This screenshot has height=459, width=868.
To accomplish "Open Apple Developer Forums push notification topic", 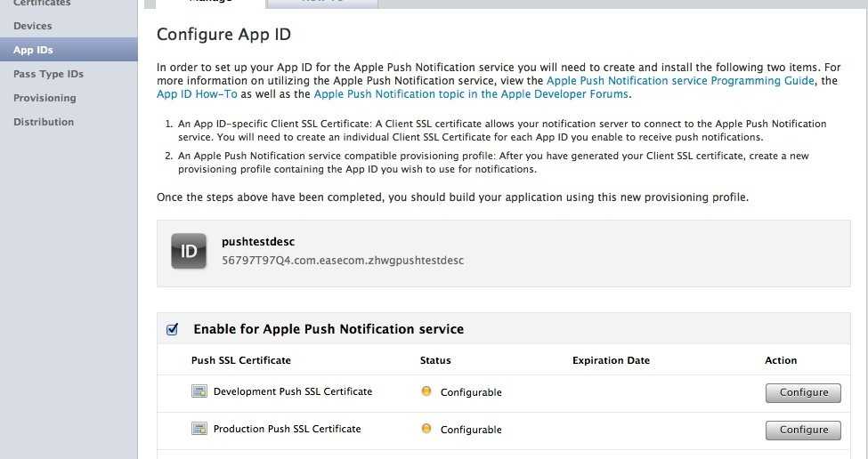I will point(471,94).
